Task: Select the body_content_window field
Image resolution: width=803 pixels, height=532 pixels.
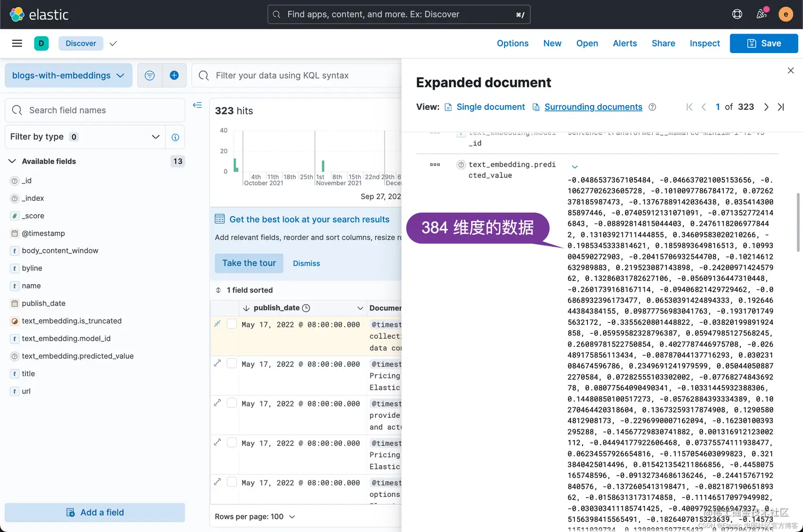Action: (60, 251)
